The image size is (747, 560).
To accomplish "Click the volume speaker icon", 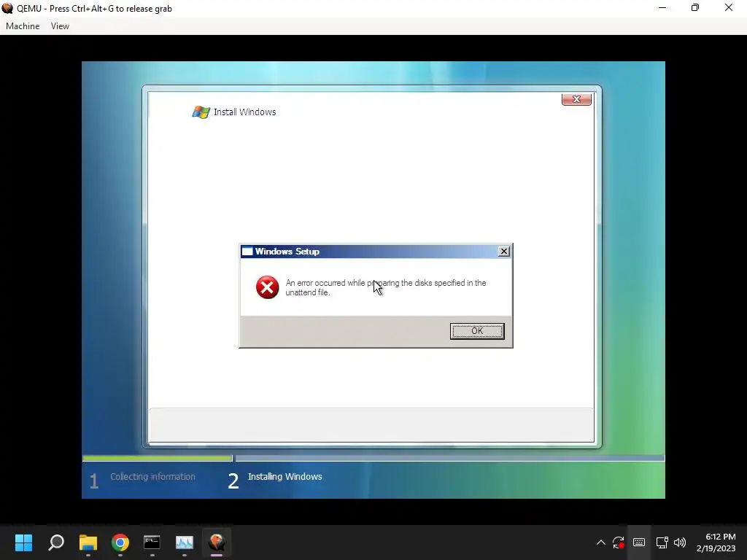I will pyautogui.click(x=680, y=542).
